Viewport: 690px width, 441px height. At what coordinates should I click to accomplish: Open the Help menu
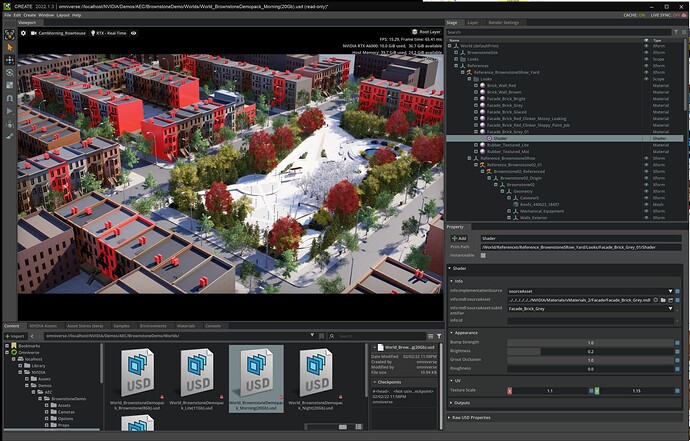coord(77,15)
